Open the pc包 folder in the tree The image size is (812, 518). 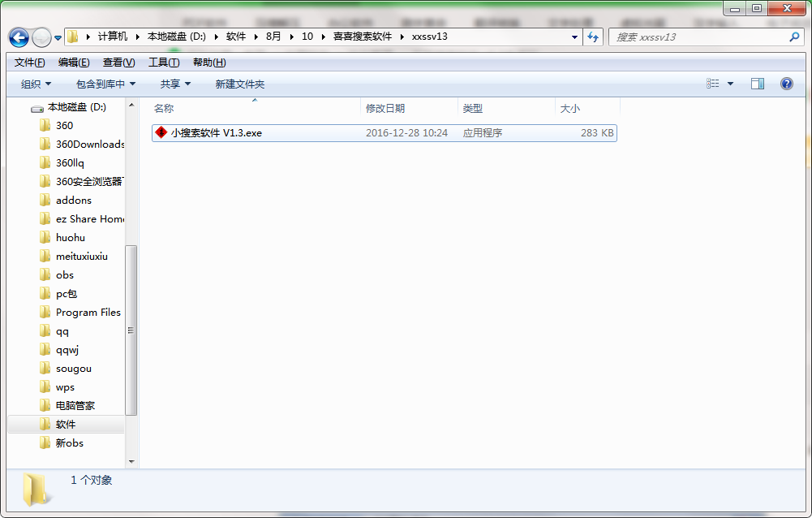pyautogui.click(x=67, y=293)
